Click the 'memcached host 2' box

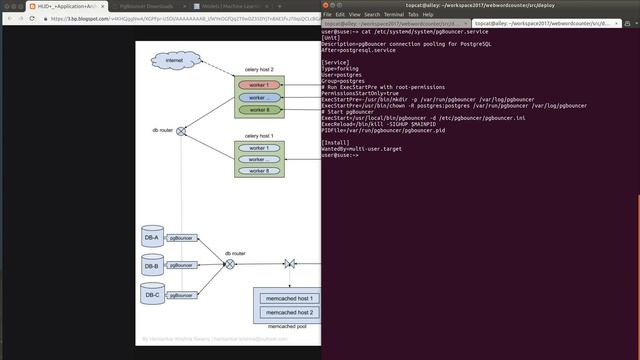[289, 313]
